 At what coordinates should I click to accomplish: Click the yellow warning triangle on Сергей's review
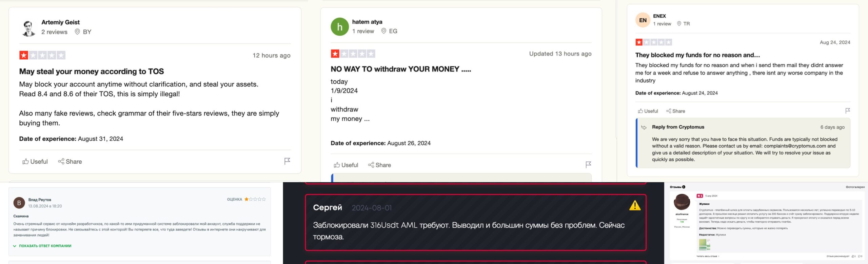click(x=635, y=205)
